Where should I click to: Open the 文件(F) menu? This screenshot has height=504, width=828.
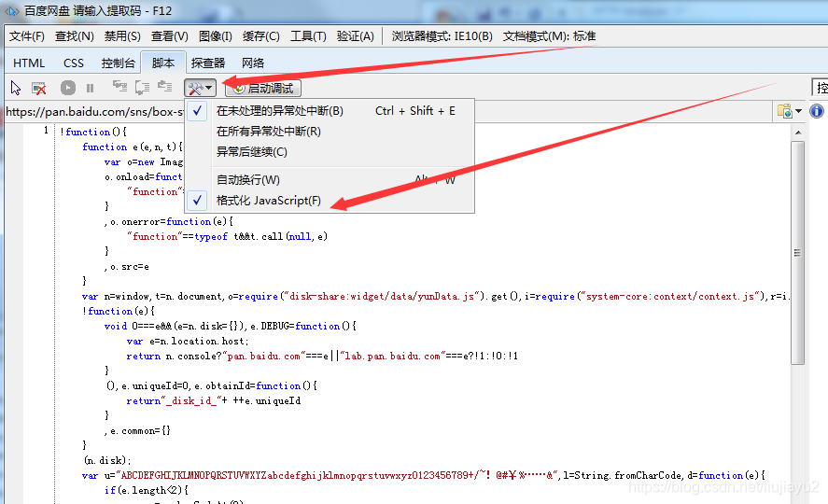point(27,36)
